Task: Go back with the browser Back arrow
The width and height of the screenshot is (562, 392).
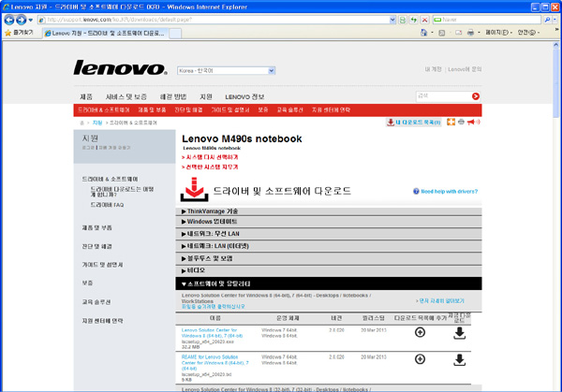Action: pos(9,20)
